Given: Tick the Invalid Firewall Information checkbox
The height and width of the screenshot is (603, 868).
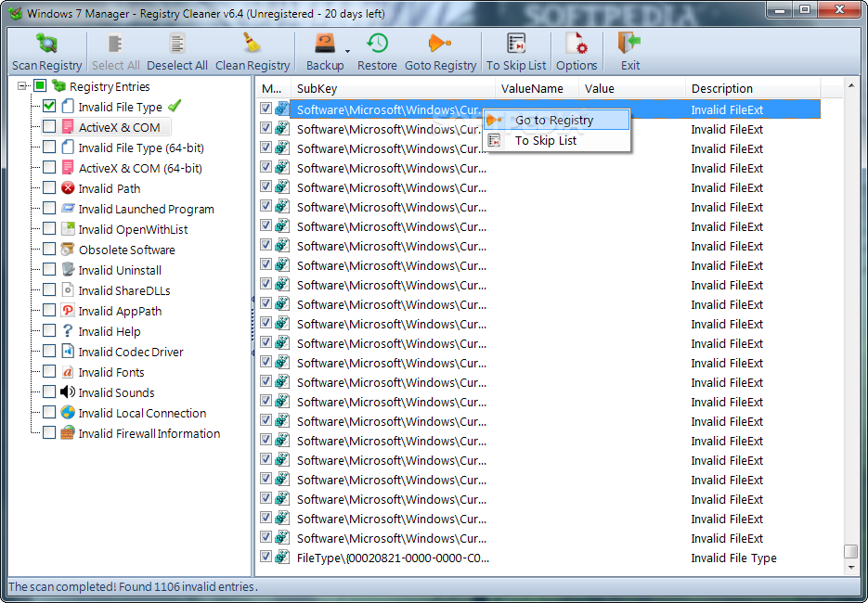Looking at the screenshot, I should click(49, 433).
